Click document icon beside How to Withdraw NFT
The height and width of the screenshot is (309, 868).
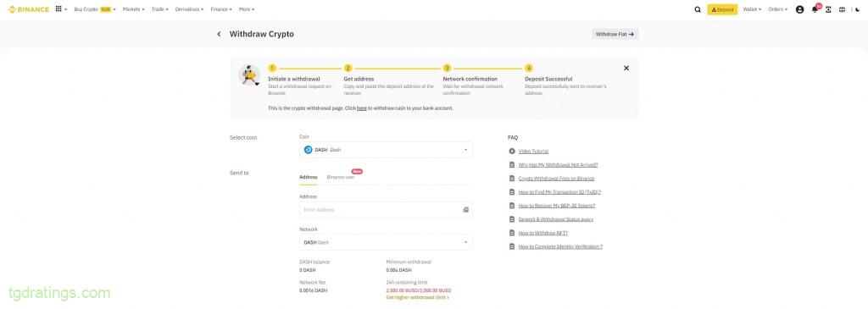coord(511,233)
